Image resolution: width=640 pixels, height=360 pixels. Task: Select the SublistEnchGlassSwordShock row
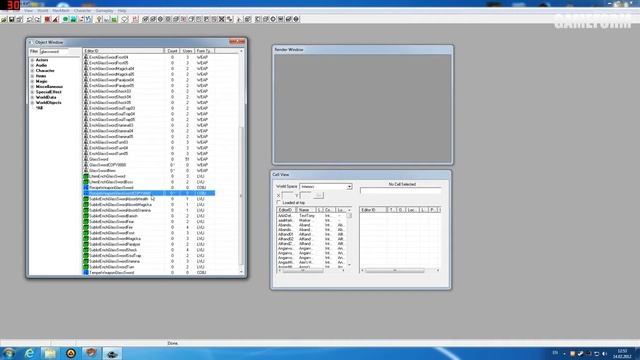tap(149, 250)
